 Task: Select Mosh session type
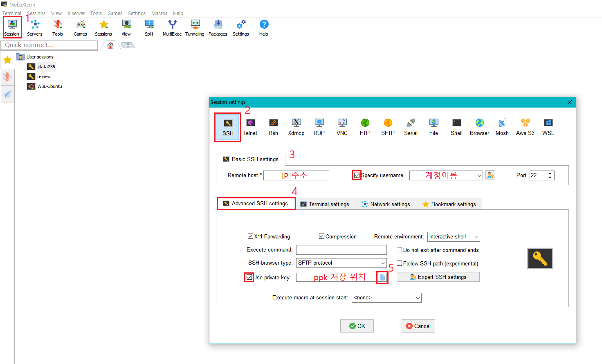click(x=502, y=127)
